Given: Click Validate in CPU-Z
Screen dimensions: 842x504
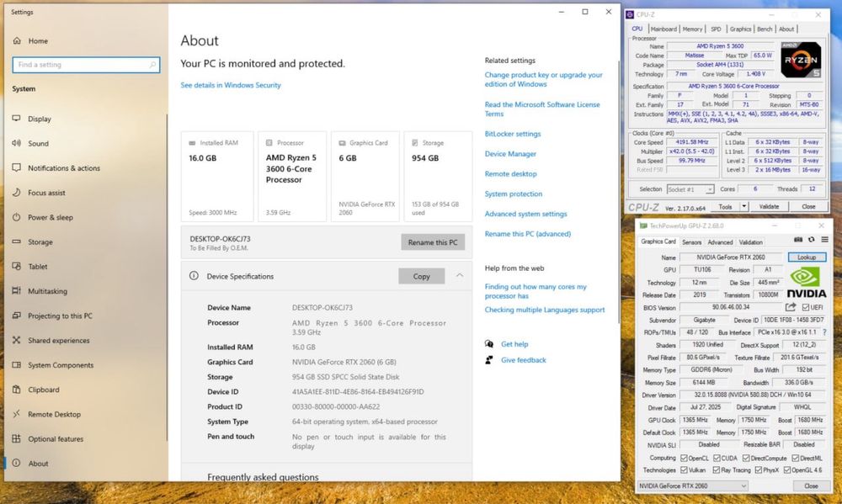Looking at the screenshot, I should click(769, 207).
